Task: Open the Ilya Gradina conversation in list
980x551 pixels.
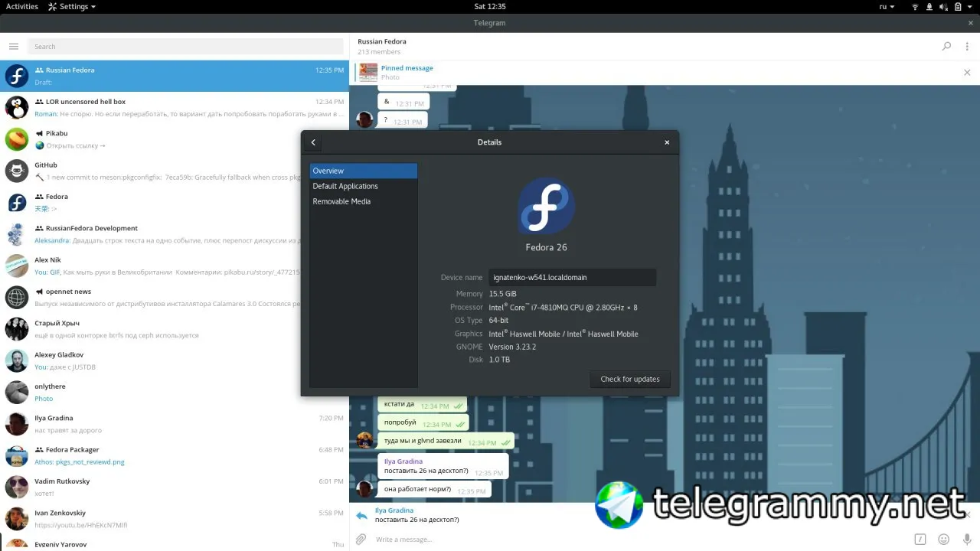Action: click(175, 424)
